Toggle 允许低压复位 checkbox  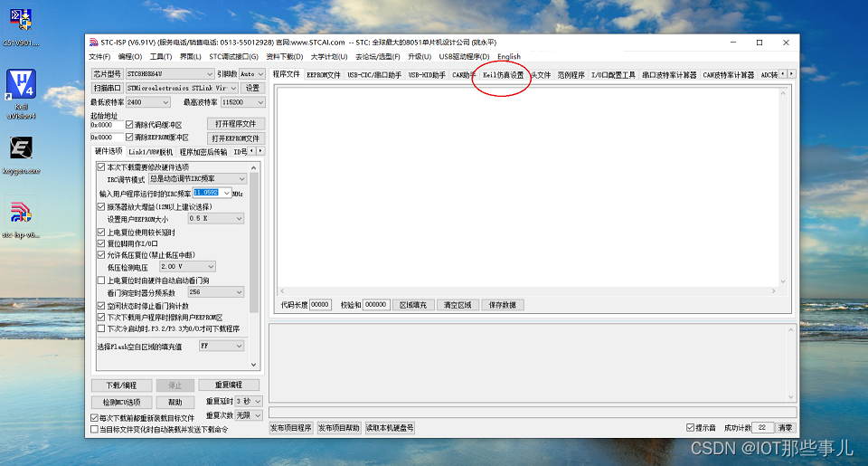[101, 255]
